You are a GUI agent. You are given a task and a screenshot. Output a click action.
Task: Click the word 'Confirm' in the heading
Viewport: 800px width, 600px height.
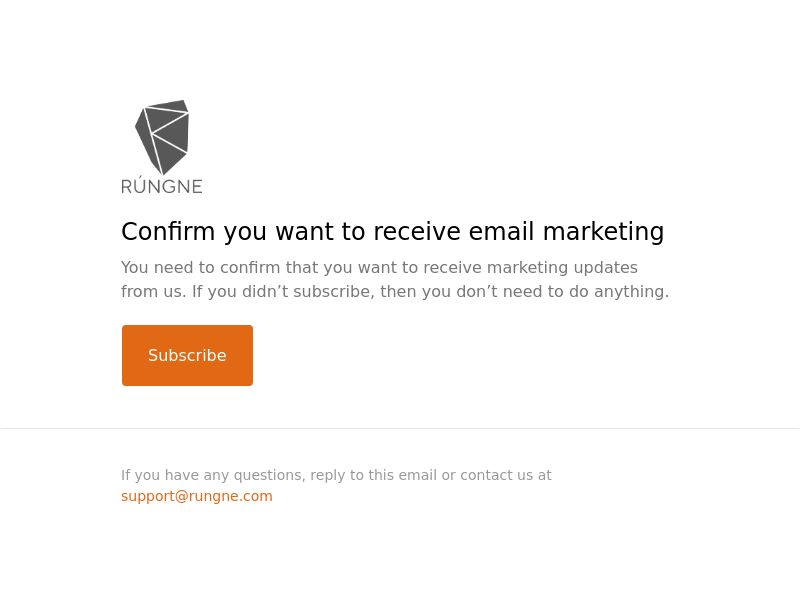click(x=168, y=232)
